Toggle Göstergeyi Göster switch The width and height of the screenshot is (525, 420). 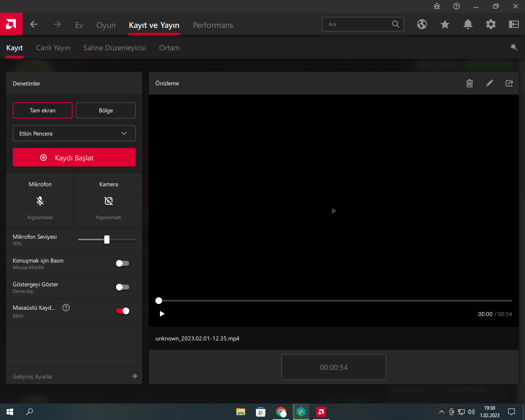123,287
